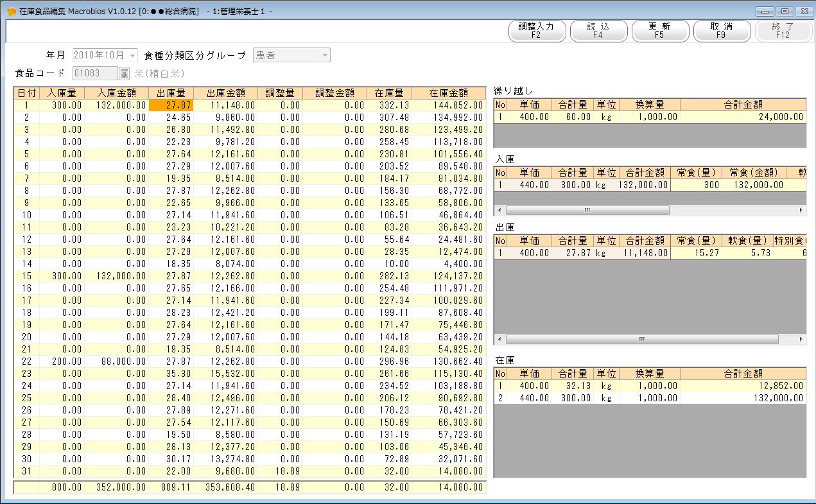Click 合計金額 11,148.00 in the 出庫 panel
816x504 pixels.
point(644,253)
